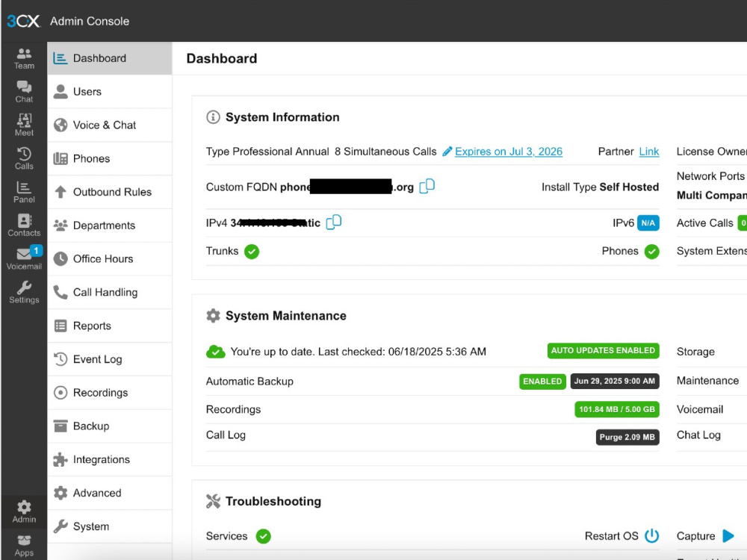Open Voicemail with unread badge
This screenshot has width=747, height=560.
coord(24,258)
